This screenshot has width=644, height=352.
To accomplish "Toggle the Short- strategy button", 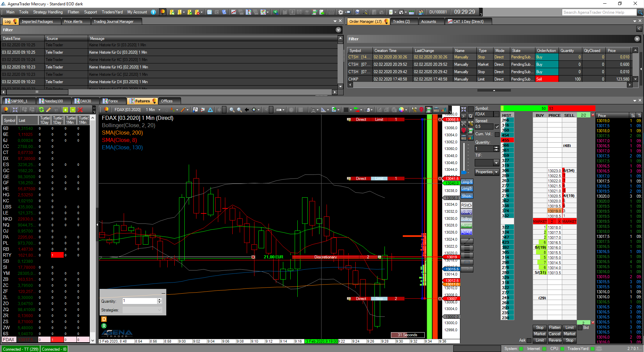I will point(467,196).
